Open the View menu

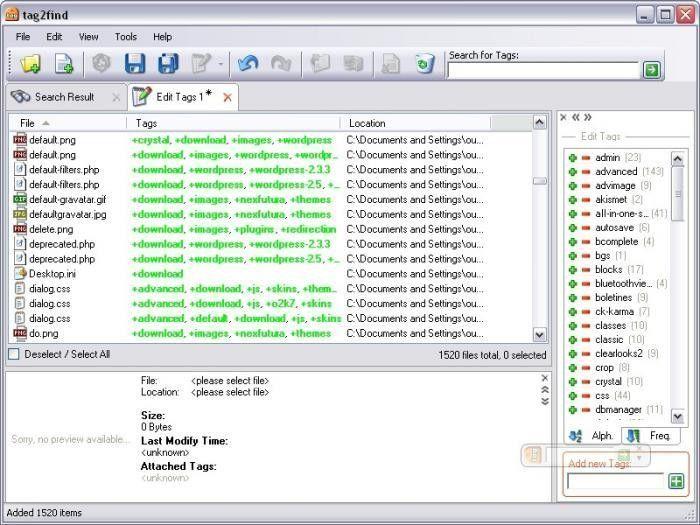pos(88,37)
